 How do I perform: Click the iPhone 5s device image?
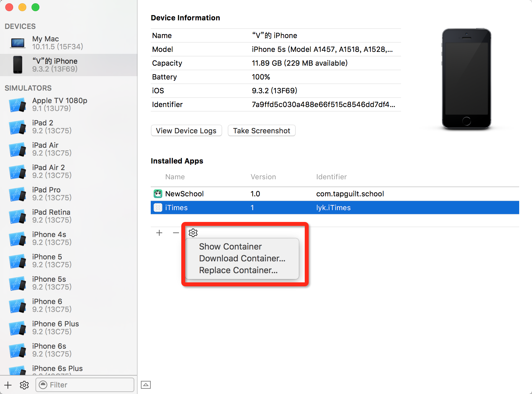click(x=466, y=79)
